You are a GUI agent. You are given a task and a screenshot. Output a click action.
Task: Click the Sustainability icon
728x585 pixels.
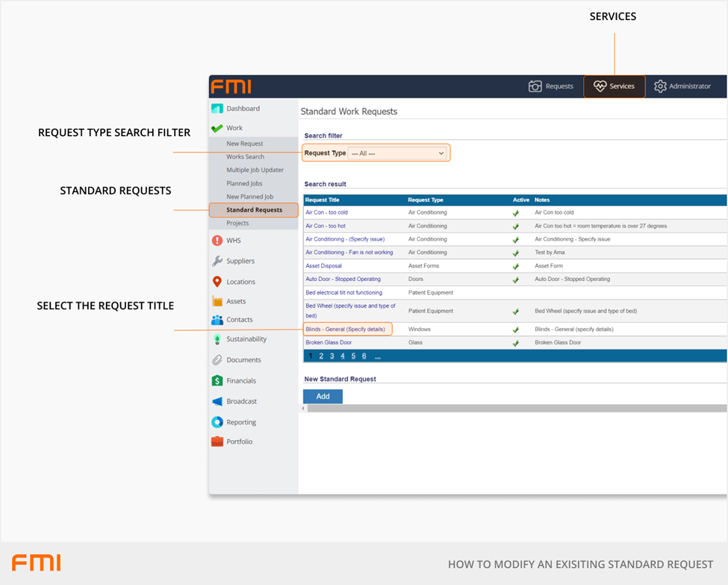[x=217, y=339]
